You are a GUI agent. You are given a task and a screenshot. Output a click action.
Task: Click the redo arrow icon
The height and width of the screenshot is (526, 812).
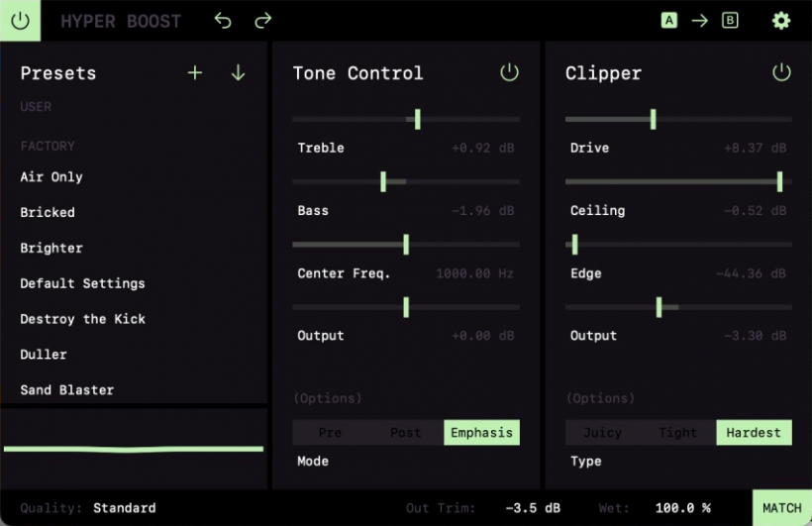tap(262, 21)
